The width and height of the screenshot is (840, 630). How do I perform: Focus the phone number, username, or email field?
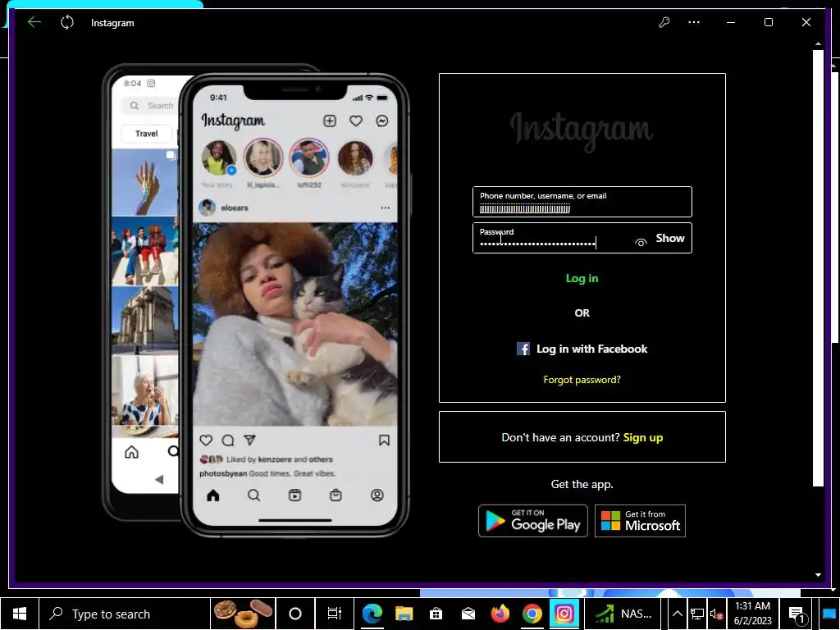click(582, 202)
